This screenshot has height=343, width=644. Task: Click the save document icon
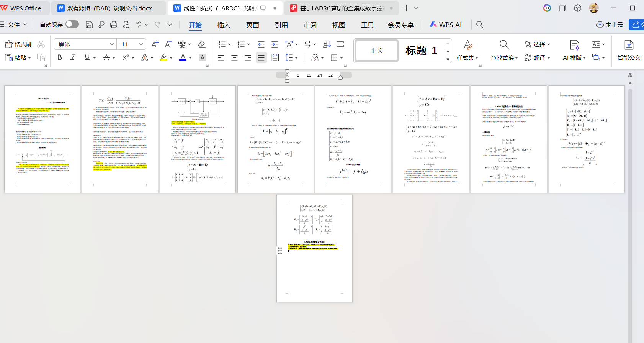(x=89, y=25)
